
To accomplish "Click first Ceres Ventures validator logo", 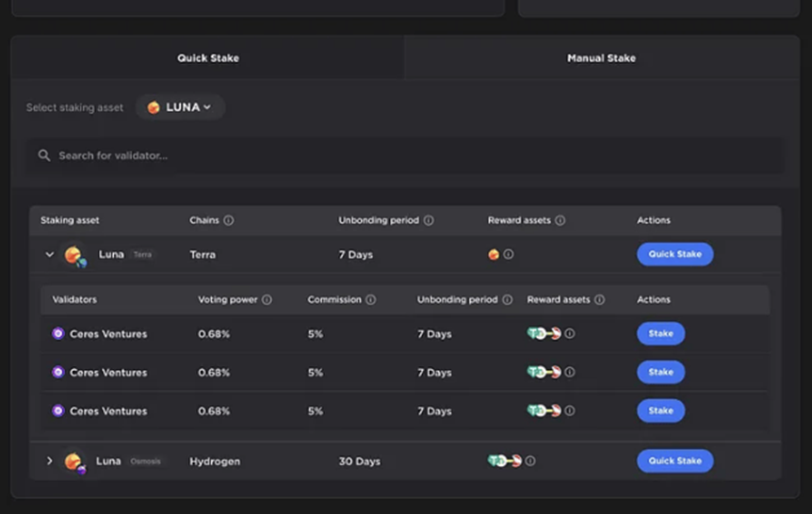I will pyautogui.click(x=58, y=334).
